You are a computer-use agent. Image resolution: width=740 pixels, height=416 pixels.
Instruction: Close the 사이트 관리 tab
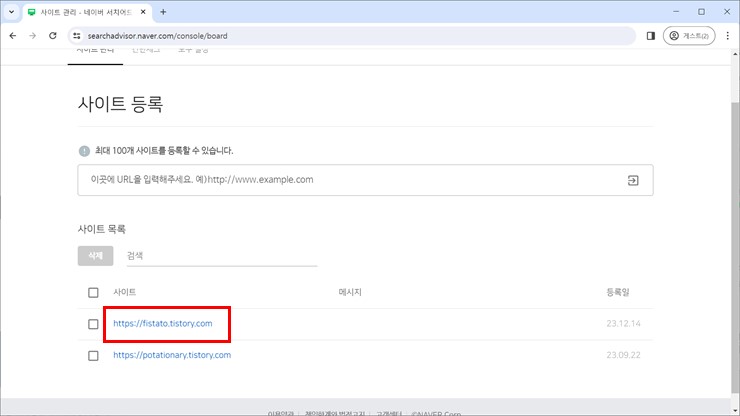tap(143, 12)
